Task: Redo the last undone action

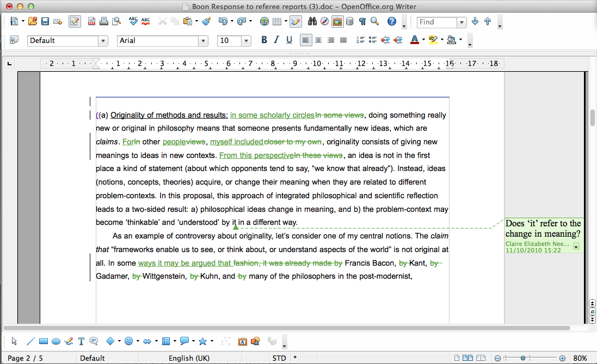Action: 242,21
